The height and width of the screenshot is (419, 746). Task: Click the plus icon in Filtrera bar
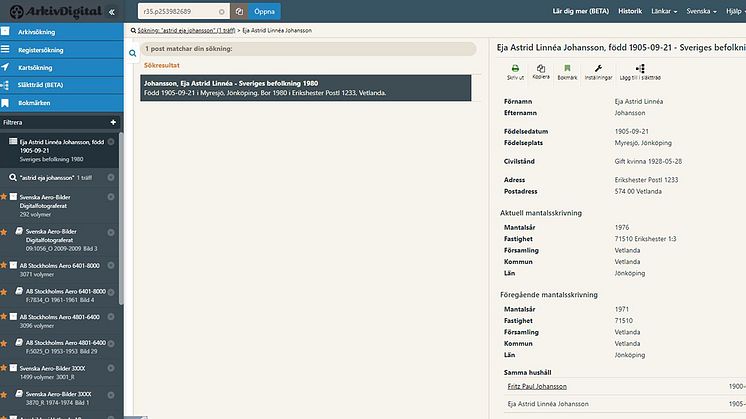point(113,122)
